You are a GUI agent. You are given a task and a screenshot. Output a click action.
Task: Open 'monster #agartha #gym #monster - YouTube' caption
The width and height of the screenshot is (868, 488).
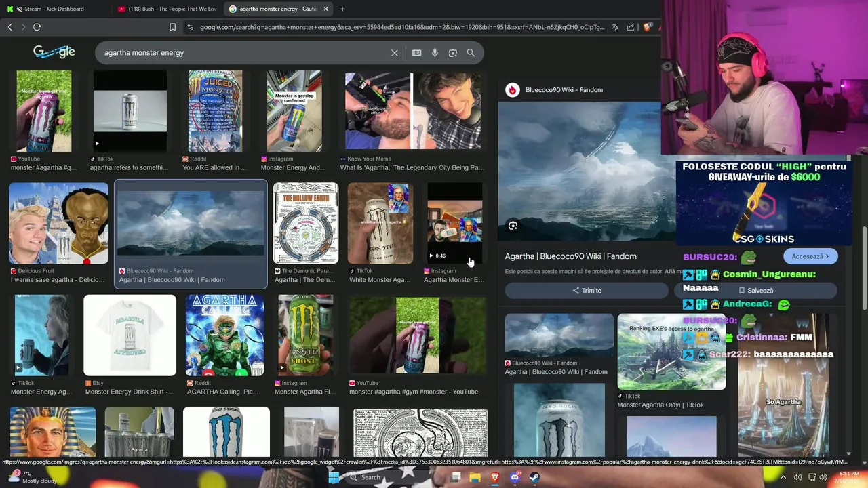[413, 392]
